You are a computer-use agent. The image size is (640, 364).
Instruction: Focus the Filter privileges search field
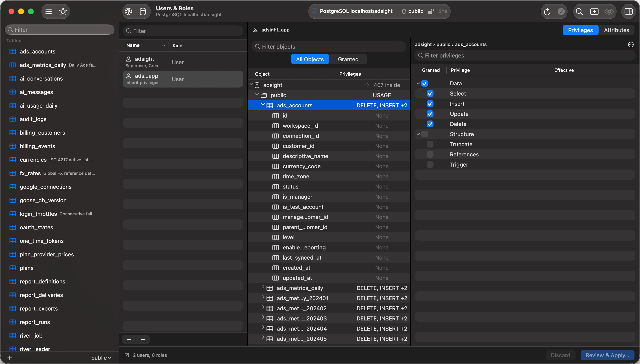point(525,56)
